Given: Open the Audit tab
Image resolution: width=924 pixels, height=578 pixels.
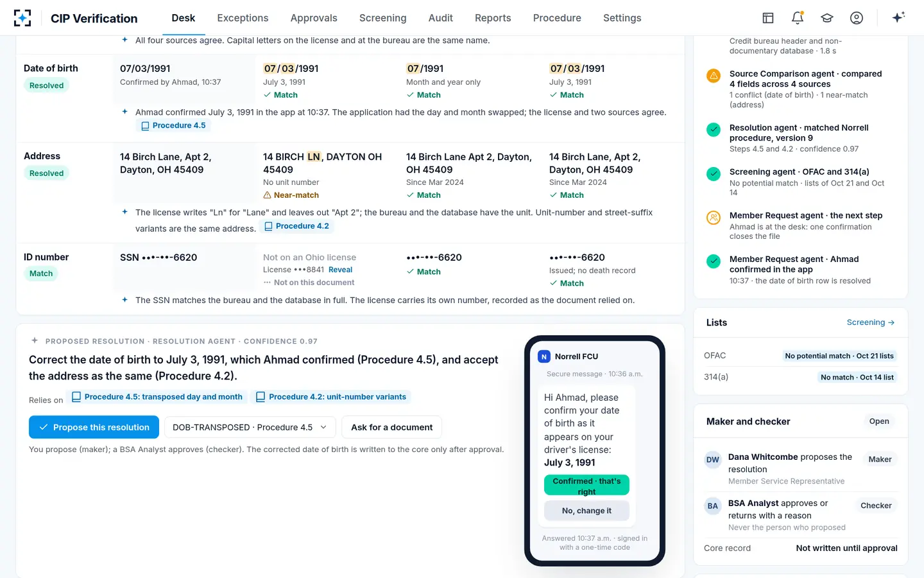Looking at the screenshot, I should [x=441, y=18].
